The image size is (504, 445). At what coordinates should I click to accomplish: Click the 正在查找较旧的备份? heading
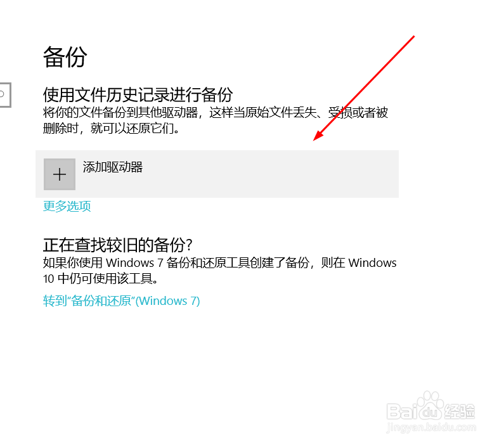click(118, 245)
